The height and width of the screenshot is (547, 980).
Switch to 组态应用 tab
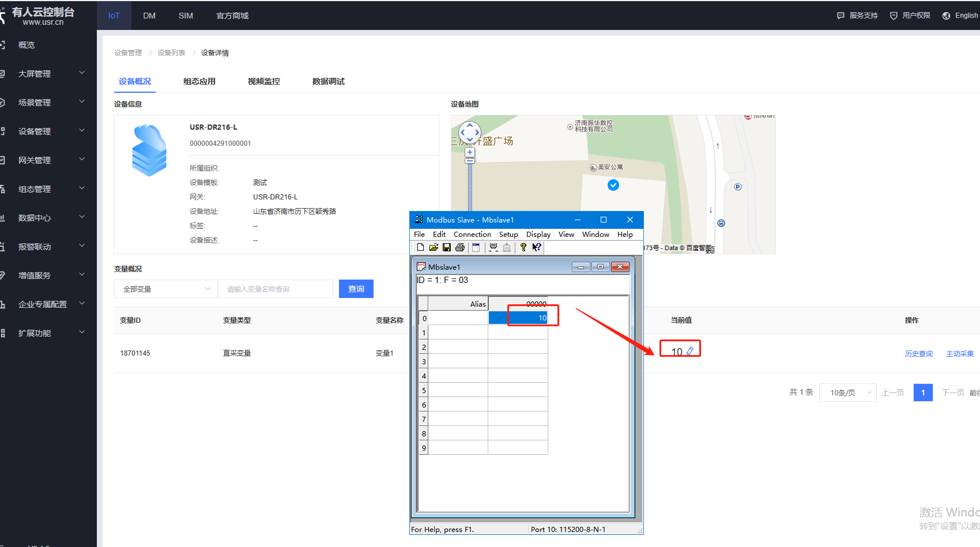[199, 81]
